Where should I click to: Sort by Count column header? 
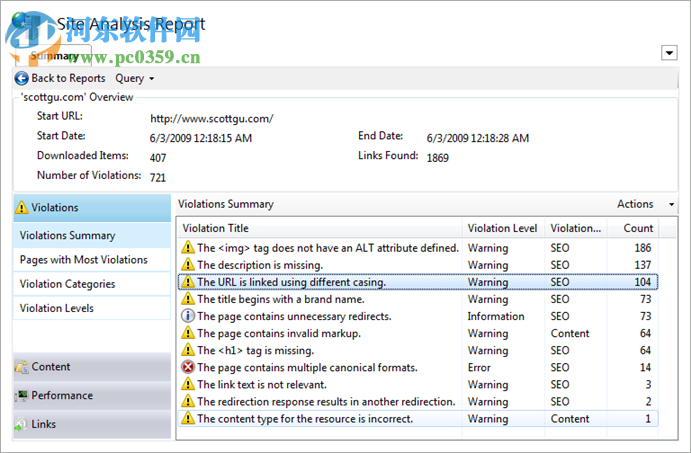click(633, 228)
